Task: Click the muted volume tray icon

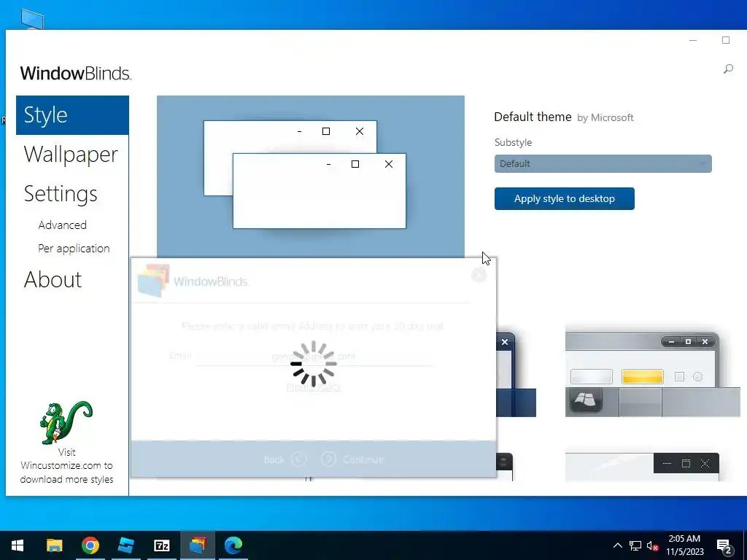Action: (653, 545)
